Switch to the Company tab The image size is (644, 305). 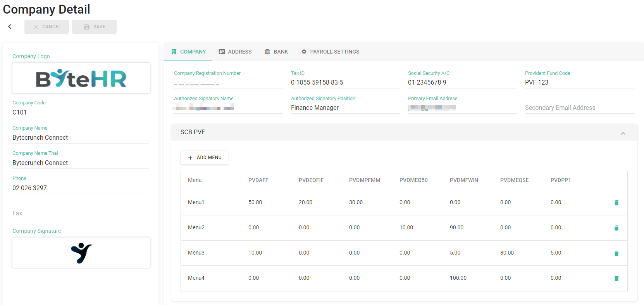188,52
